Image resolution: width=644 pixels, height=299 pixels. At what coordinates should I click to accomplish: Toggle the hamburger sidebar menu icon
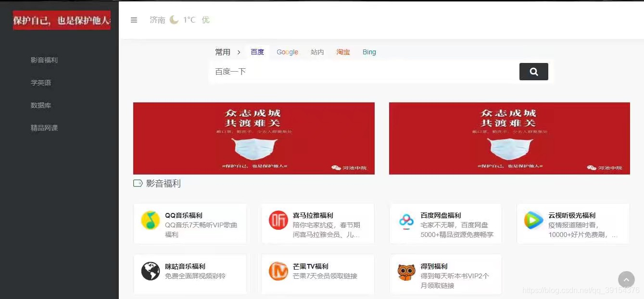point(134,20)
